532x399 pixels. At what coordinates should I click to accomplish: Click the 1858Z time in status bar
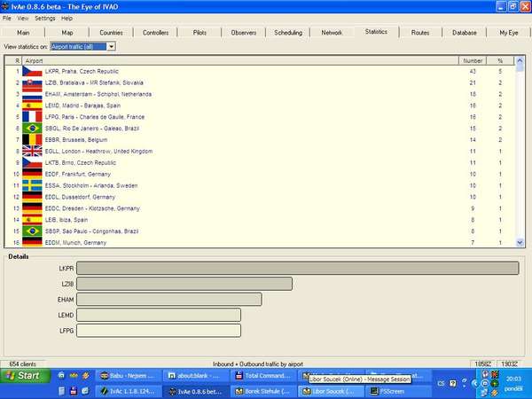tap(483, 364)
